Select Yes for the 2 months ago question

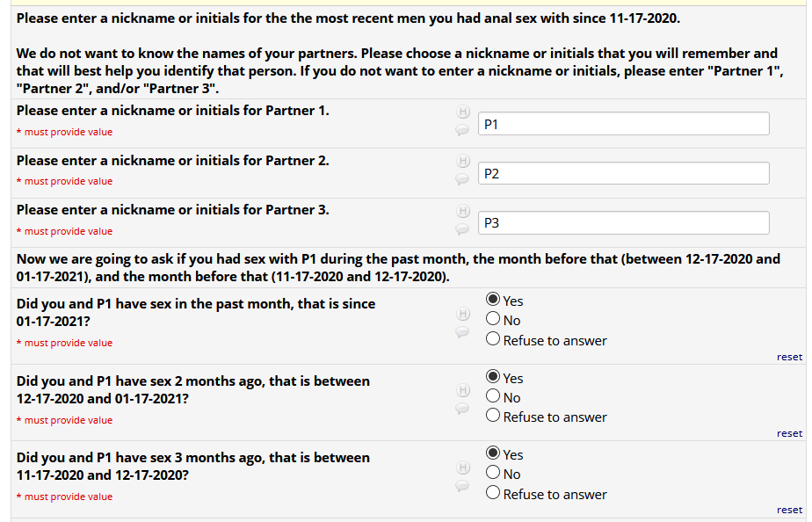tap(493, 378)
